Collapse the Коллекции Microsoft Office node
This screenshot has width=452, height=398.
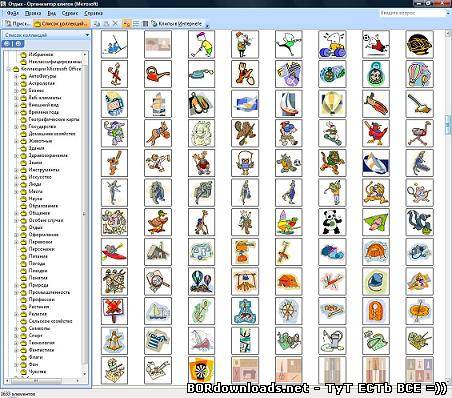[x=8, y=69]
